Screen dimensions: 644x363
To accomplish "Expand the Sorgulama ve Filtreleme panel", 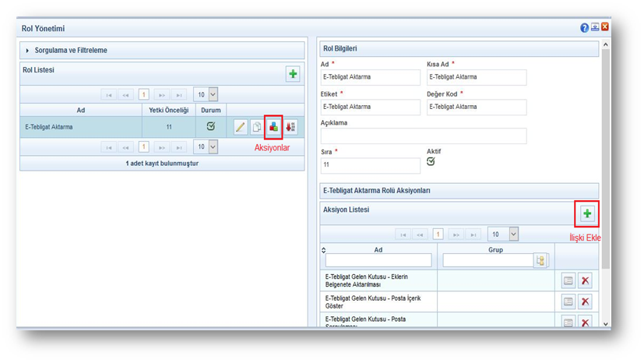I will click(x=28, y=51).
